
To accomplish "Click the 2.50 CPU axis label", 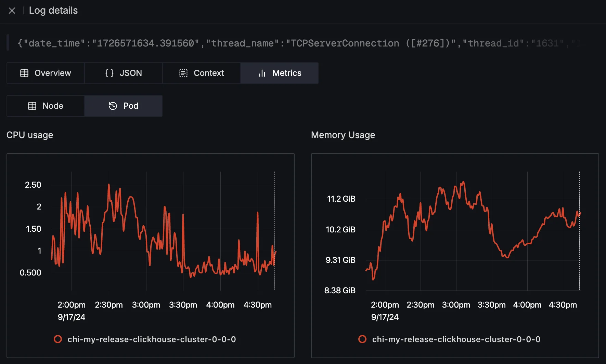I will (x=33, y=185).
